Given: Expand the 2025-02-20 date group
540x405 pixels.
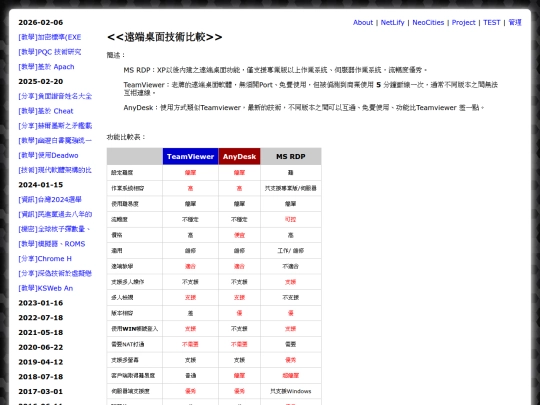Looking at the screenshot, I should pos(41,82).
